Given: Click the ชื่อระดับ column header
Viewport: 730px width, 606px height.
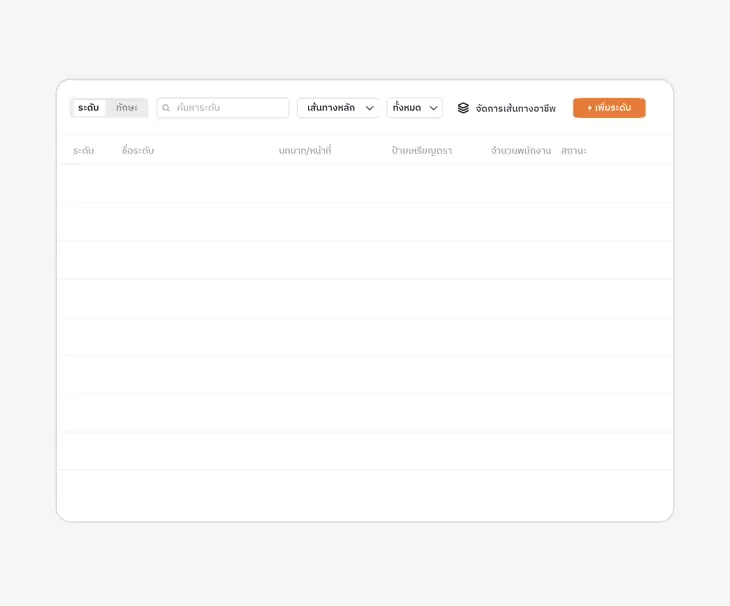Looking at the screenshot, I should coord(138,150).
